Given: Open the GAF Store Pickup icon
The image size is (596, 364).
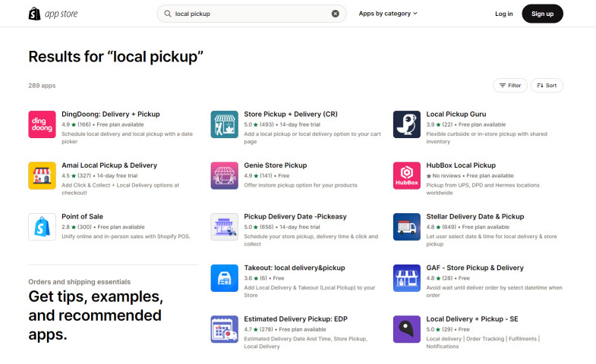Looking at the screenshot, I should point(407,278).
